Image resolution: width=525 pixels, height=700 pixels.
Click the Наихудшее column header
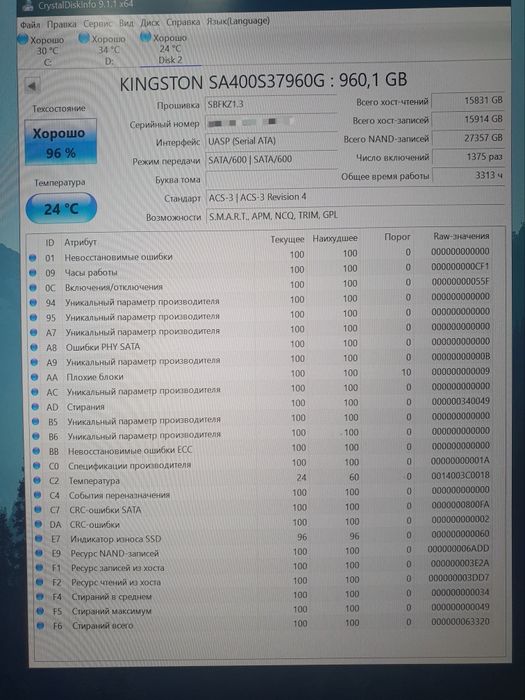coord(335,238)
